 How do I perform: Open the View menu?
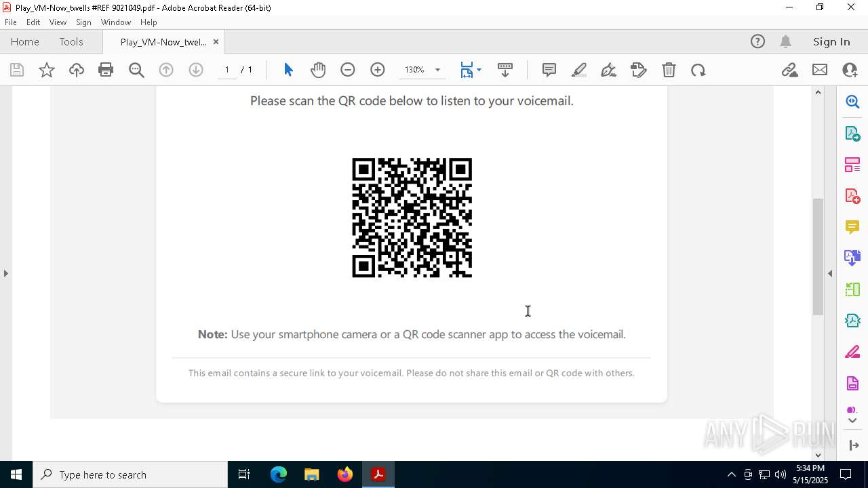[58, 22]
